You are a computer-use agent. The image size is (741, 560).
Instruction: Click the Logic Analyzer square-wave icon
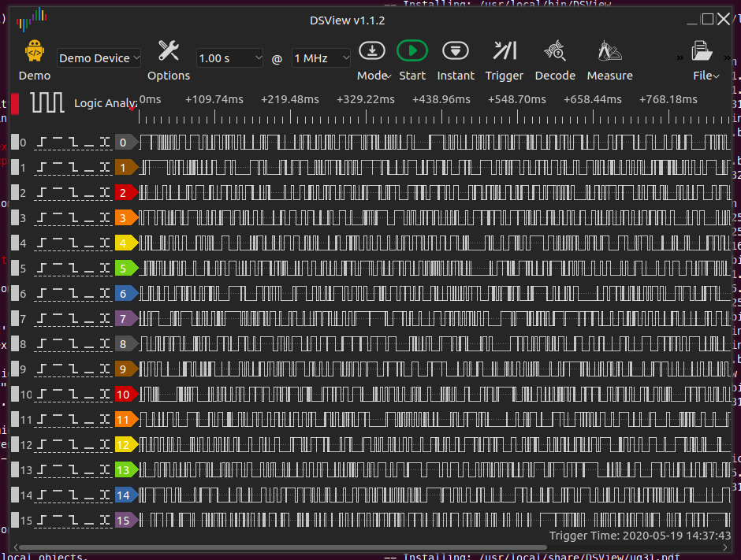coord(47,102)
